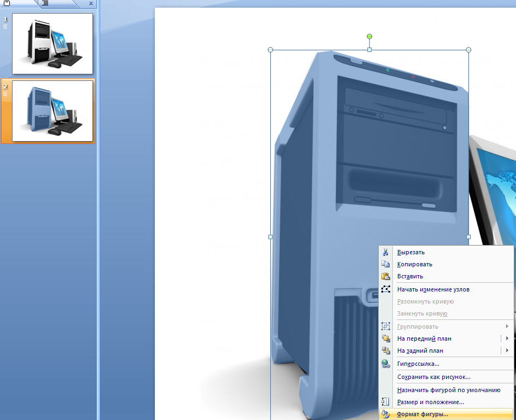Click На задний план menu entry
Image resolution: width=516 pixels, height=420 pixels.
tap(420, 351)
